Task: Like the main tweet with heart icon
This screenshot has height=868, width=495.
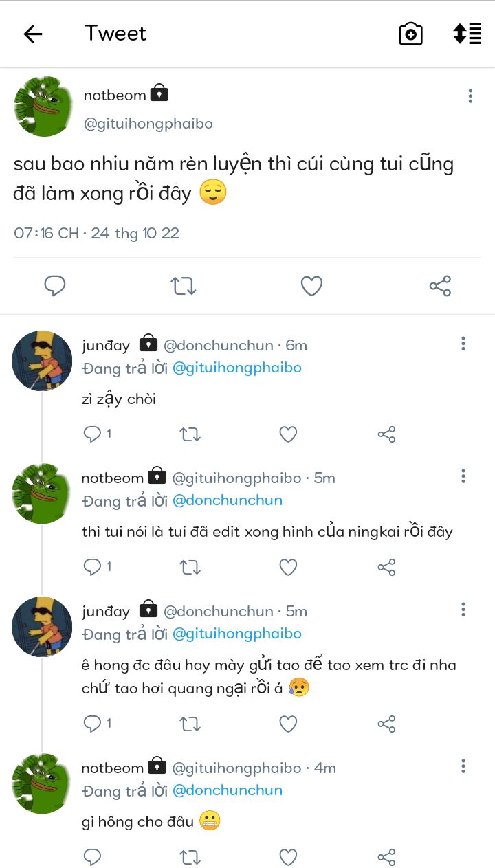Action: click(311, 285)
